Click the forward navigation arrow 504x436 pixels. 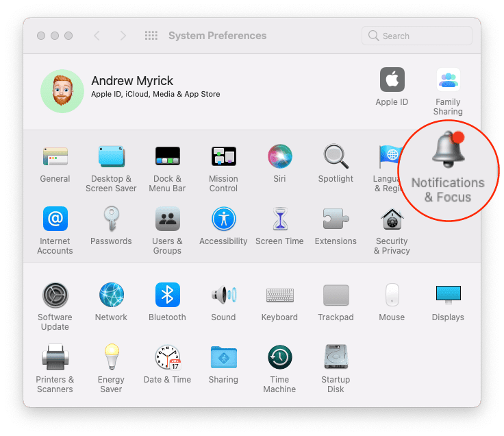(123, 36)
